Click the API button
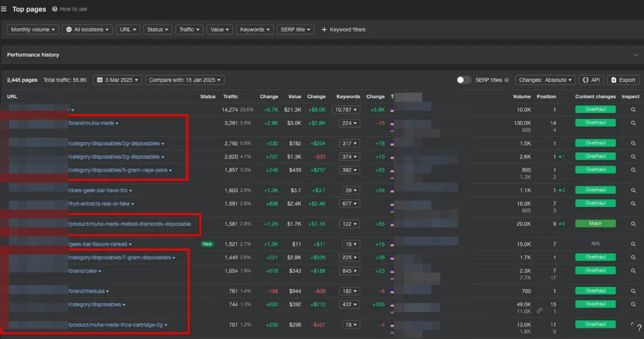This screenshot has width=644, height=339. coord(591,80)
